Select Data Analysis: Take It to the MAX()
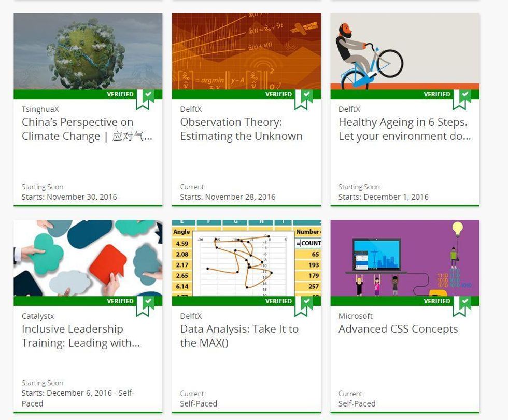 click(239, 336)
